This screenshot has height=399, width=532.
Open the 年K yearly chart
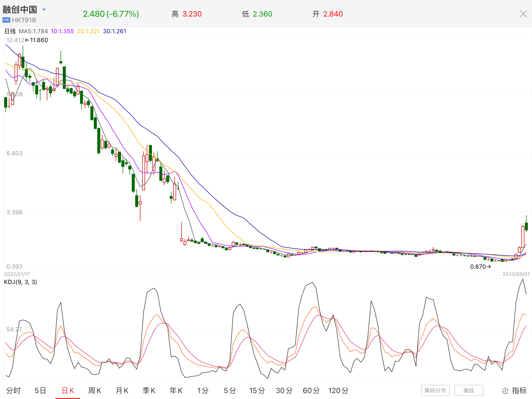pyautogui.click(x=176, y=390)
